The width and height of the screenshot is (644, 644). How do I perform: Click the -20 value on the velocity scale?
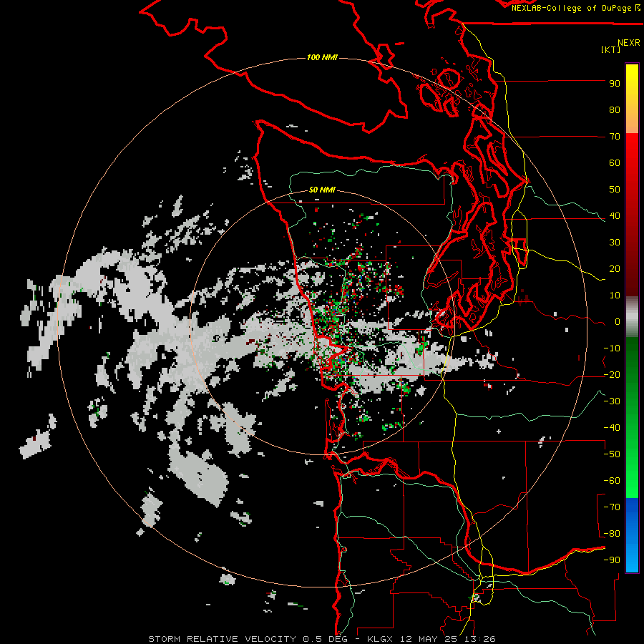[x=612, y=375]
